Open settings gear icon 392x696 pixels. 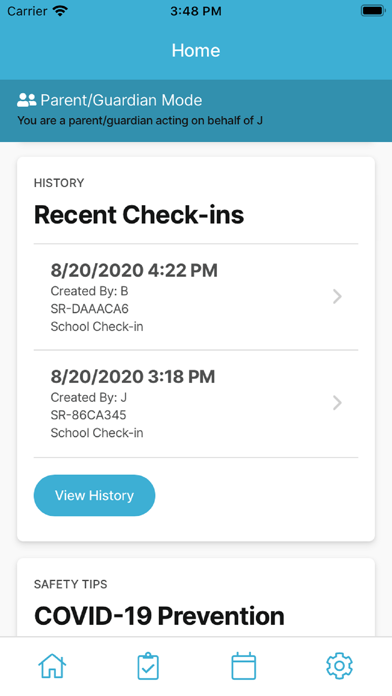point(339,666)
